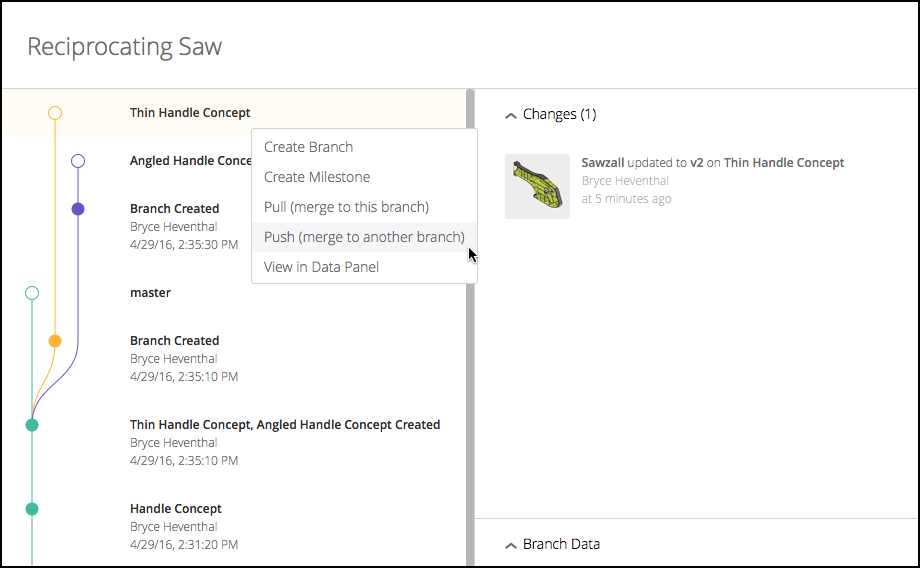
Task: Choose Create Branch from context menu
Action: point(308,147)
